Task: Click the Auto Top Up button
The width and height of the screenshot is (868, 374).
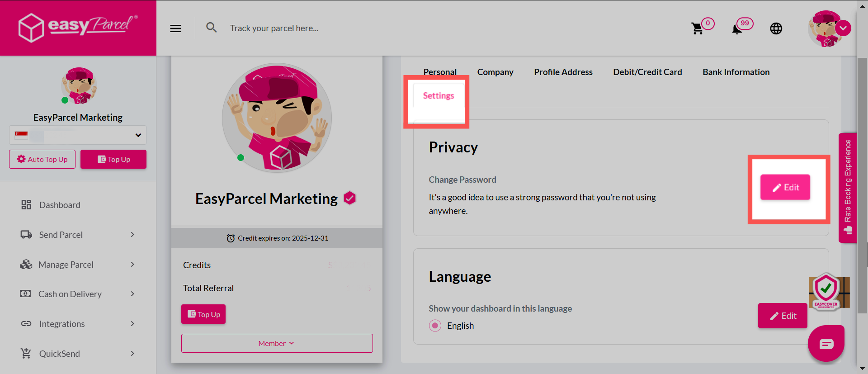Action: tap(42, 159)
